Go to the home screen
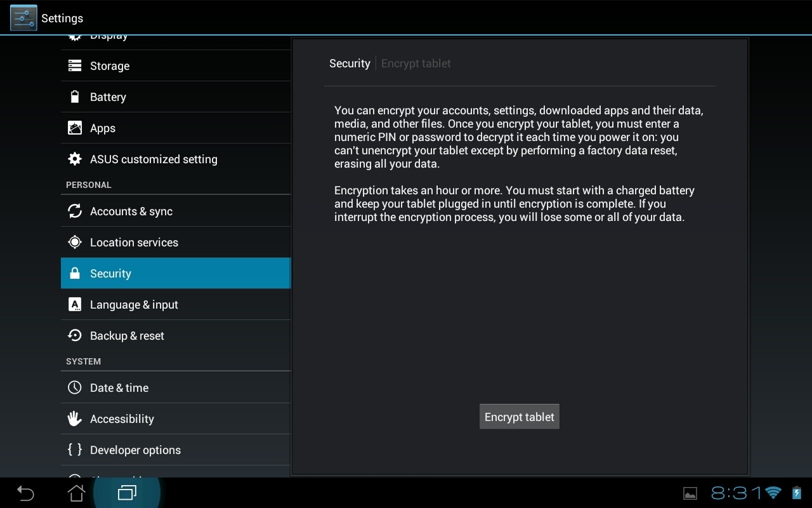 pos(76,493)
